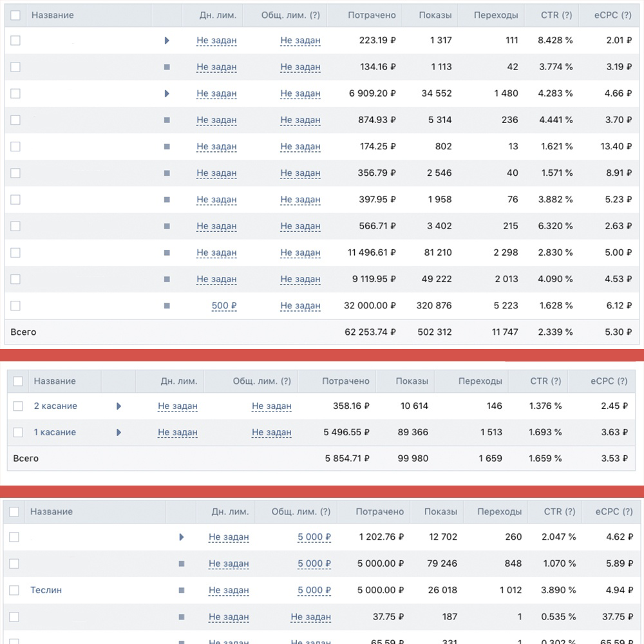Click play icon in 1 202.76 ₽ row
644x644 pixels.
pyautogui.click(x=182, y=537)
